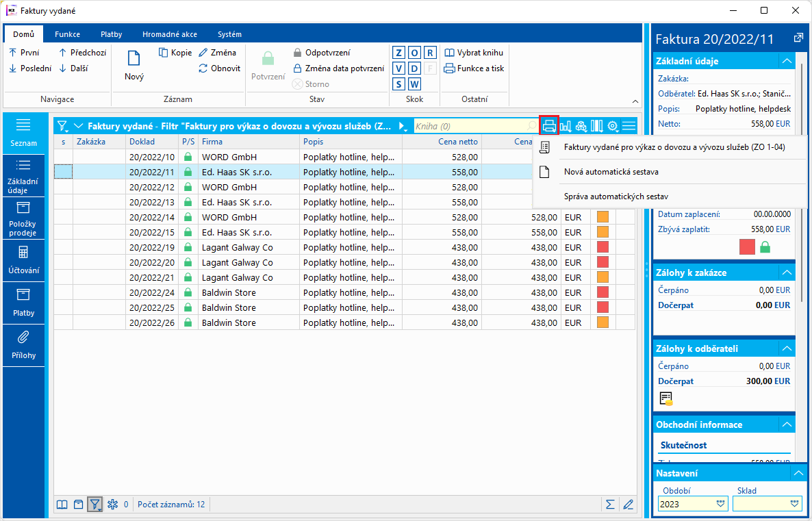
Task: Click the printer reports icon in grid header
Action: coord(549,126)
